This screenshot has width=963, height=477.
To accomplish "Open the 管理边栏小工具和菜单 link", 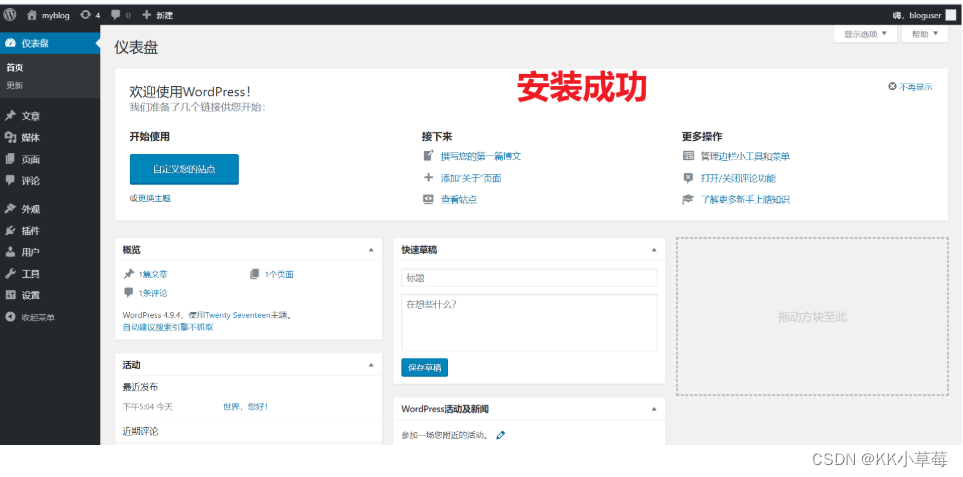I will tap(745, 157).
